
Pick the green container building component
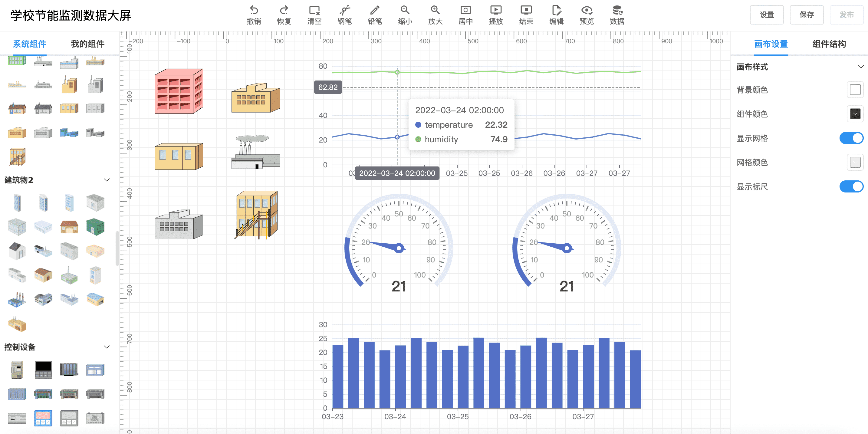tap(95, 227)
